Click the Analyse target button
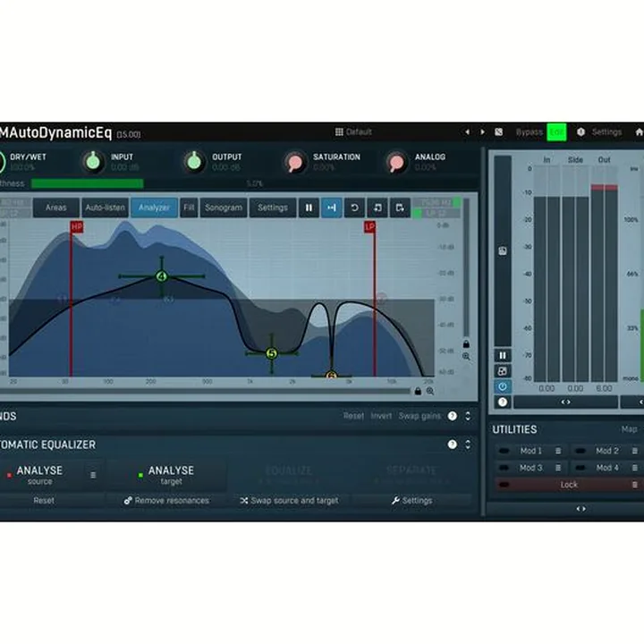This screenshot has height=644, width=644. 166,475
